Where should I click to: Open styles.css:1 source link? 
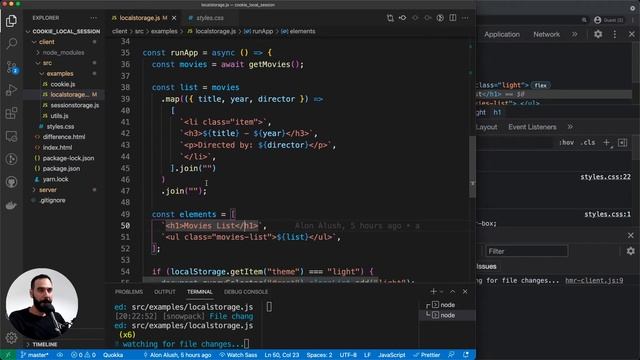point(607,214)
